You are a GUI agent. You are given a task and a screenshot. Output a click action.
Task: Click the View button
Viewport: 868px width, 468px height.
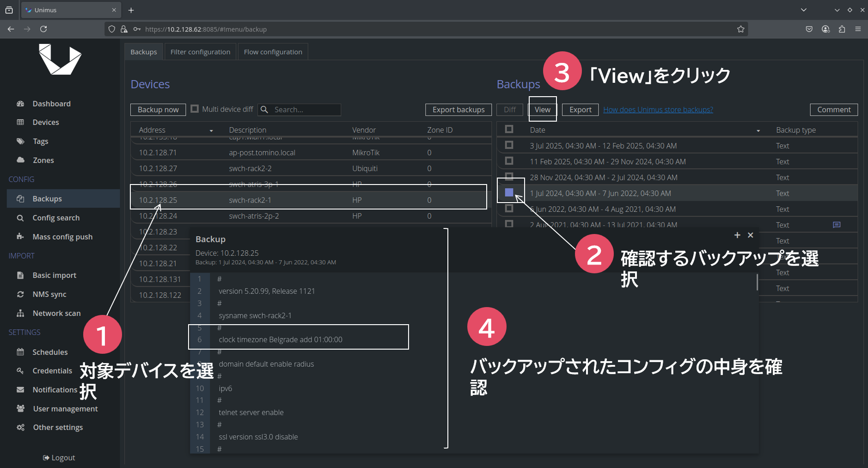coord(543,110)
